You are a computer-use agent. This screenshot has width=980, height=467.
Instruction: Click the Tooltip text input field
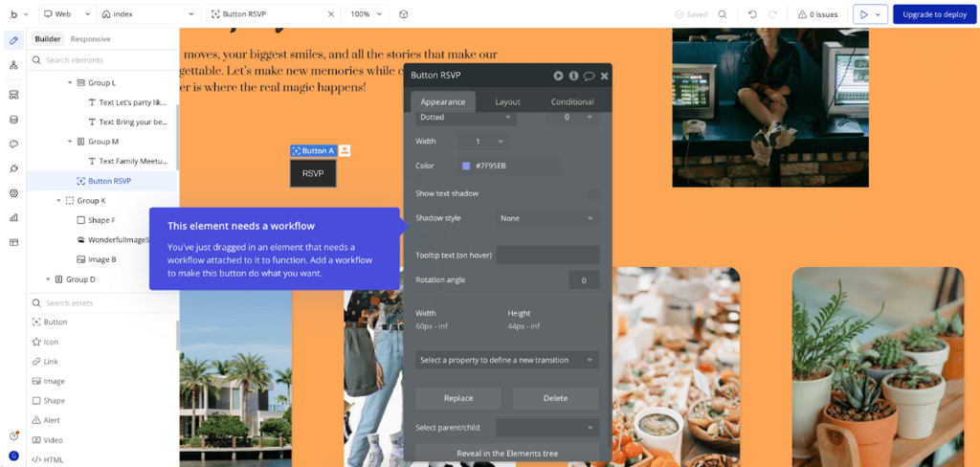547,256
